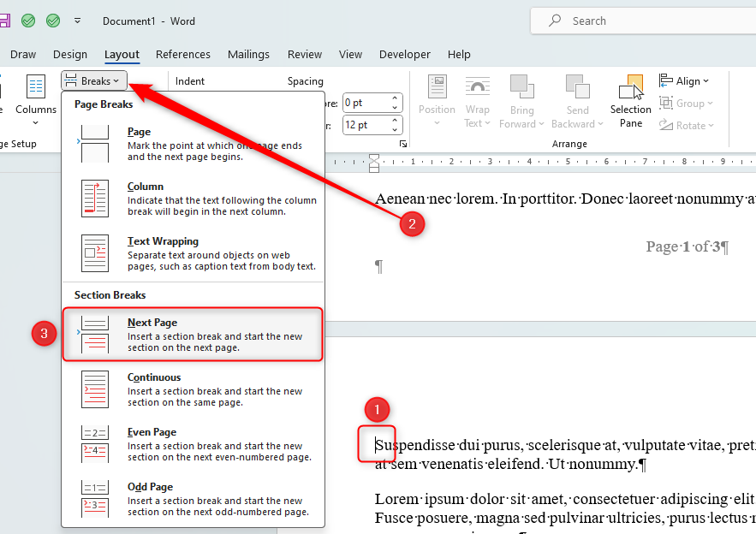This screenshot has width=756, height=534.
Task: Open the Breaks dropdown in Layout
Action: [94, 81]
